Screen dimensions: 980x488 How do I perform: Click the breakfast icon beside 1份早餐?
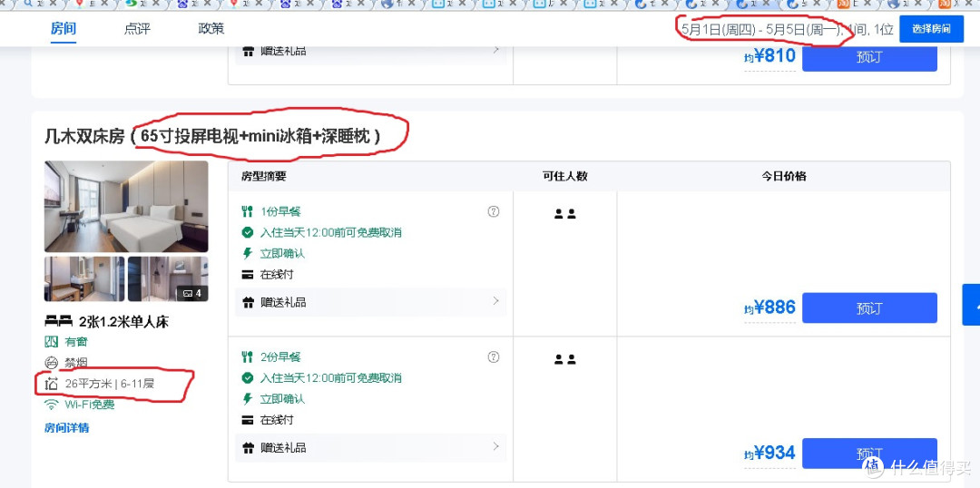248,212
